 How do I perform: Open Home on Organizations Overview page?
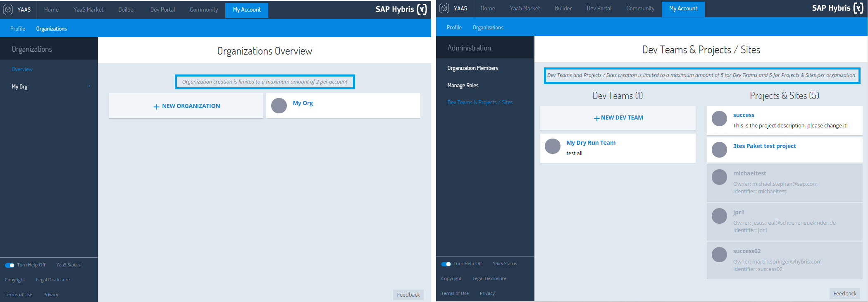[x=51, y=10]
